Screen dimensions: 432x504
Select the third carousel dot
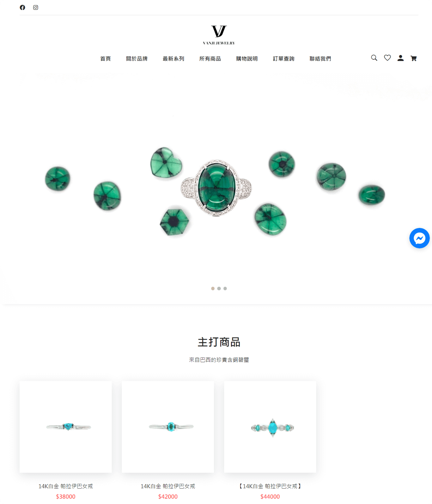click(225, 288)
